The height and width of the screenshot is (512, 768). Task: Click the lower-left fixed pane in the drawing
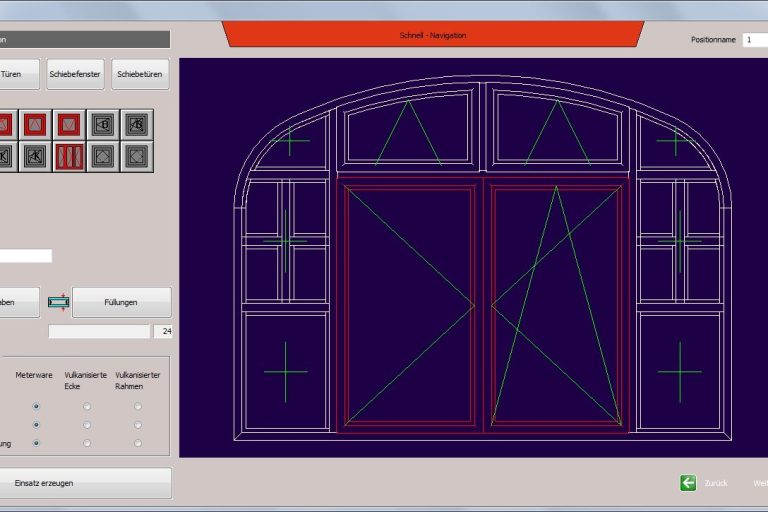tap(285, 372)
